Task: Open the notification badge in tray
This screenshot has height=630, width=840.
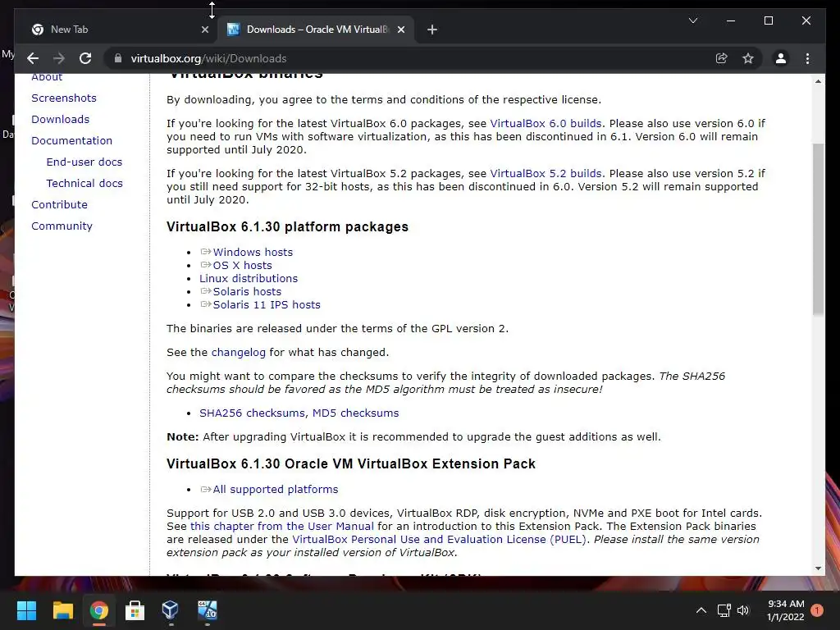Action: pyautogui.click(x=817, y=610)
